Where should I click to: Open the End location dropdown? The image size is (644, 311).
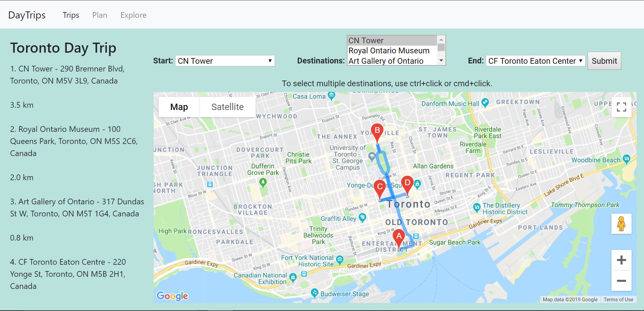tap(535, 61)
